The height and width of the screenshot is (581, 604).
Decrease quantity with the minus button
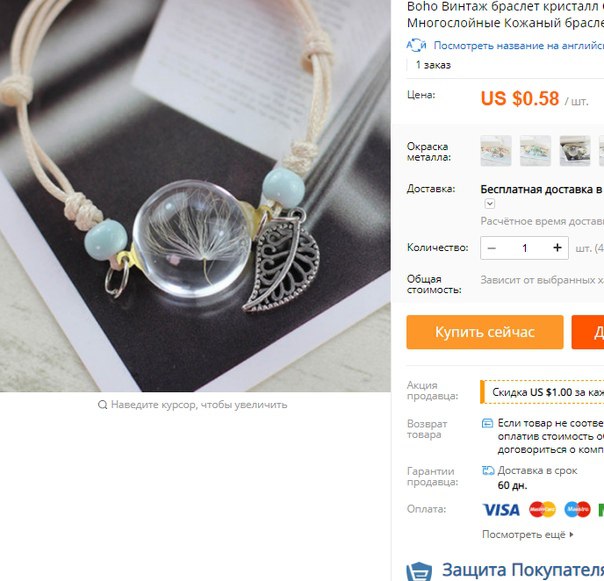pos(492,248)
